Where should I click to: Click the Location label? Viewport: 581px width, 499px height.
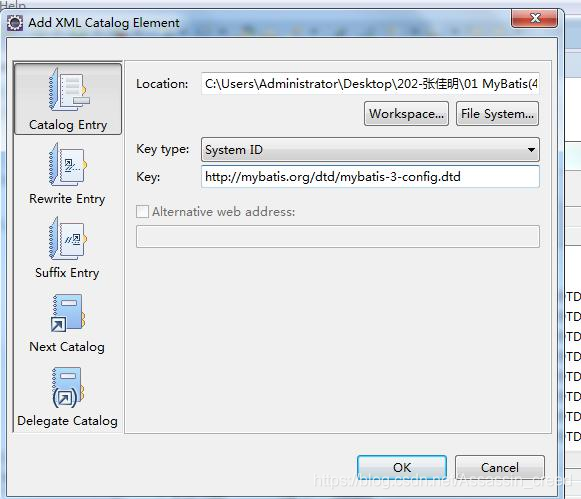click(x=162, y=84)
